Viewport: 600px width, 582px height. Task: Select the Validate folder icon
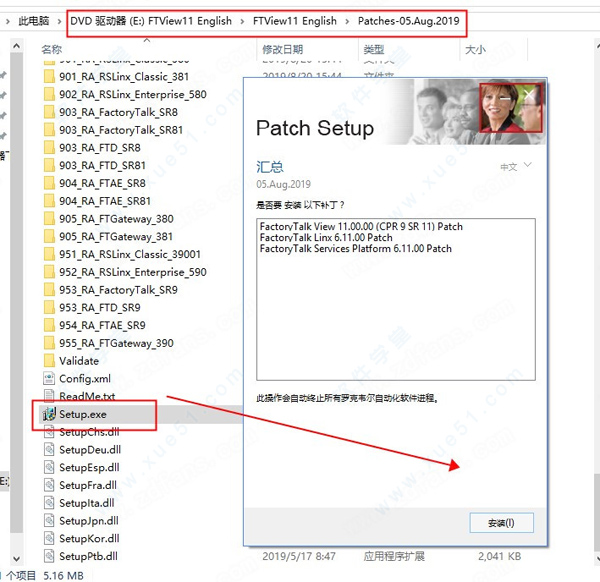tap(49, 360)
